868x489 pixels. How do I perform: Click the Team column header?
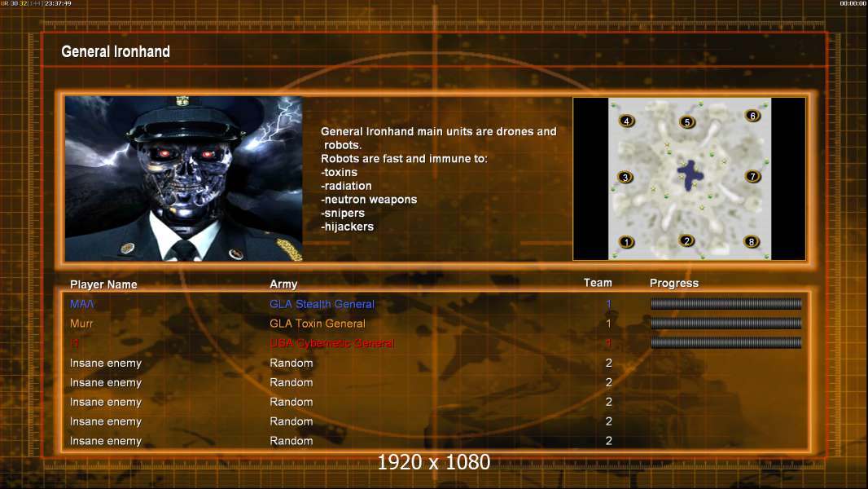(598, 283)
